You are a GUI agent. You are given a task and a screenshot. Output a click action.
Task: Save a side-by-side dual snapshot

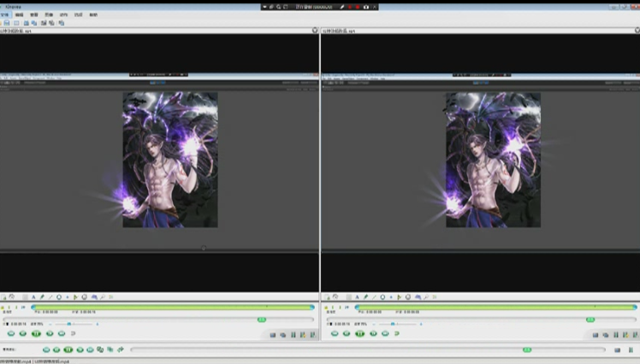(x=618, y=349)
